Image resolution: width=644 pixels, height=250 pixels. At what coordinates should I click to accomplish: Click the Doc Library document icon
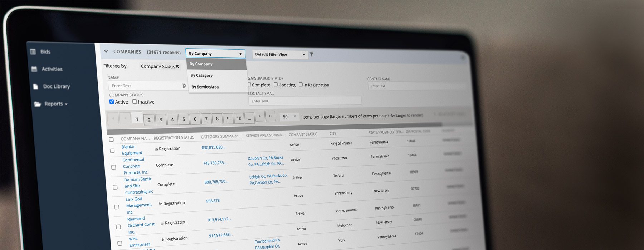click(x=35, y=86)
